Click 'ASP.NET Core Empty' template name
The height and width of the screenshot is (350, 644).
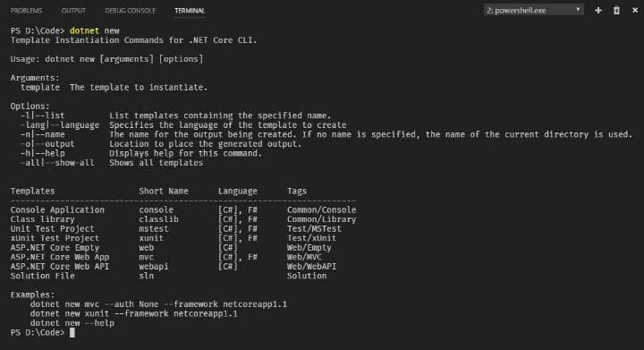[55, 248]
